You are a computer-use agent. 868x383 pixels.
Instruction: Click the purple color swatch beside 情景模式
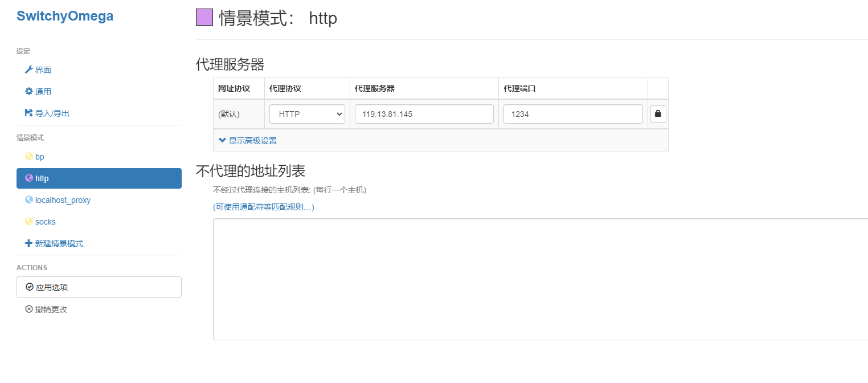pyautogui.click(x=204, y=17)
